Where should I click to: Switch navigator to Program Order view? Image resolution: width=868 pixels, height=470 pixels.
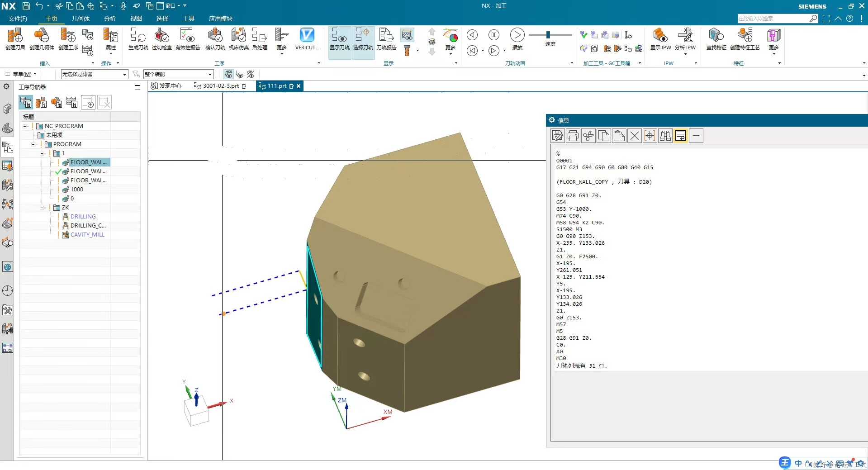pyautogui.click(x=26, y=103)
